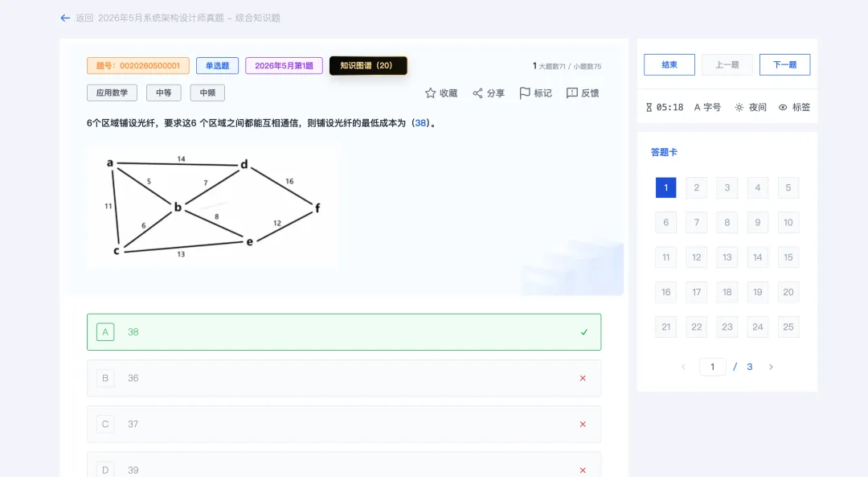Image resolution: width=868 pixels, height=477 pixels.
Task: Jump to question 19 in answer card
Action: (x=758, y=293)
